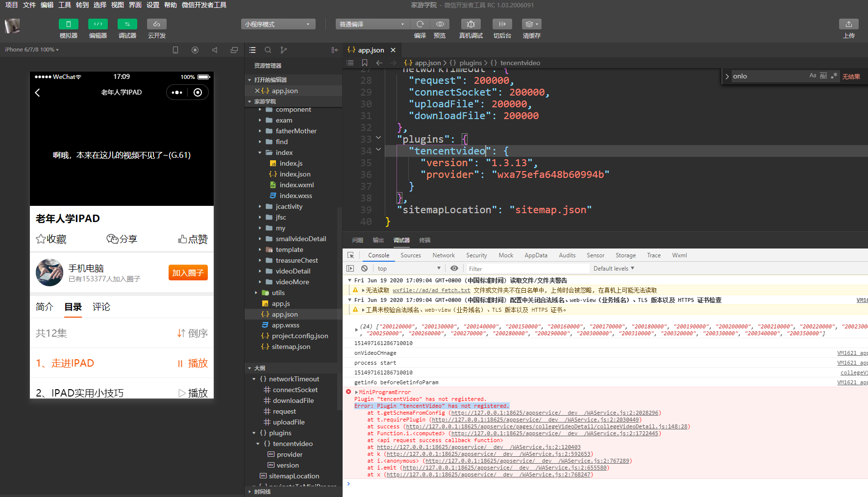
Task: Click the user avatar in the toolbar
Action: [12, 25]
